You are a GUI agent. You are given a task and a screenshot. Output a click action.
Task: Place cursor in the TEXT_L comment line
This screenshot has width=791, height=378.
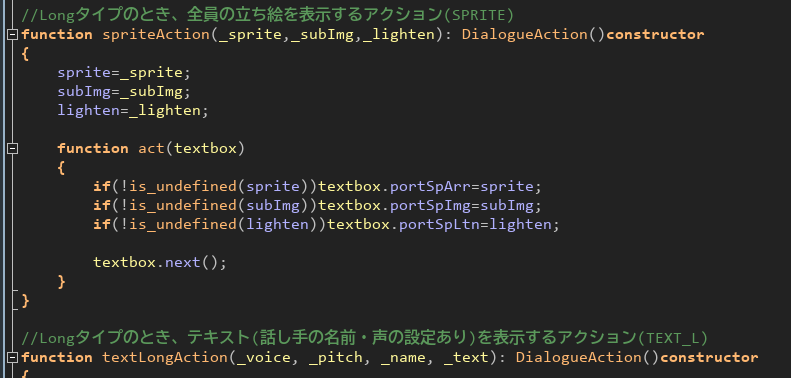point(365,337)
